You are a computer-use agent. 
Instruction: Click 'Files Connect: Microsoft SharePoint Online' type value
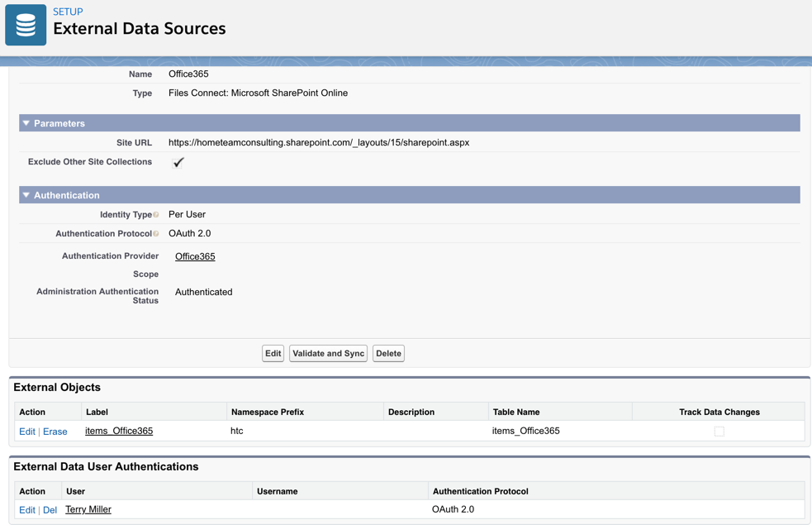tap(258, 93)
